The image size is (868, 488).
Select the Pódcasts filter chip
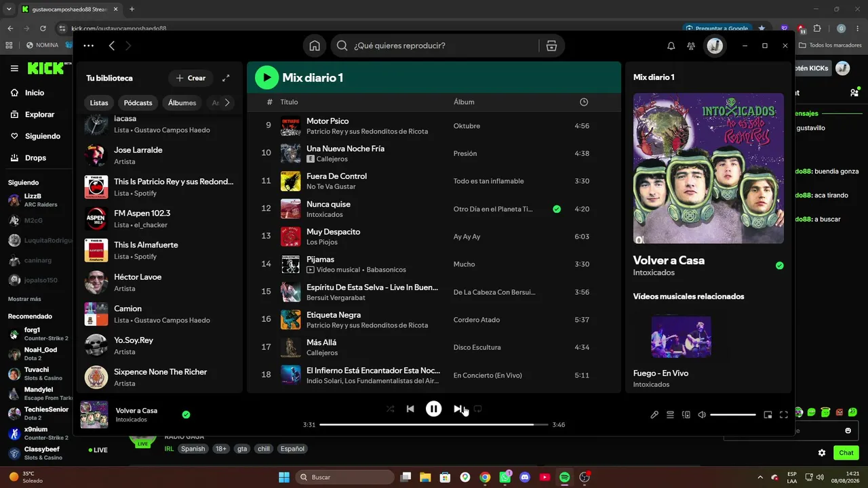[x=138, y=103]
